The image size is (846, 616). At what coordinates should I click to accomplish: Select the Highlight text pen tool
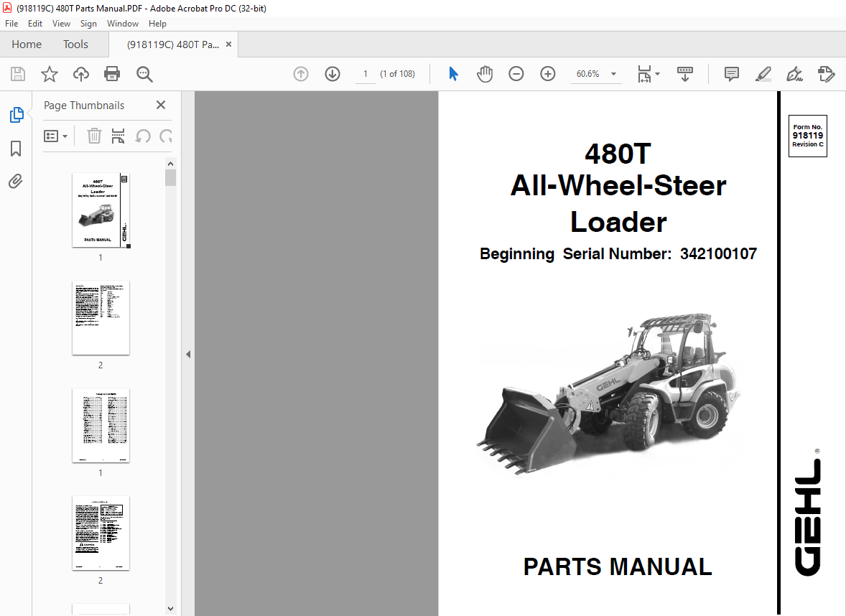[763, 74]
